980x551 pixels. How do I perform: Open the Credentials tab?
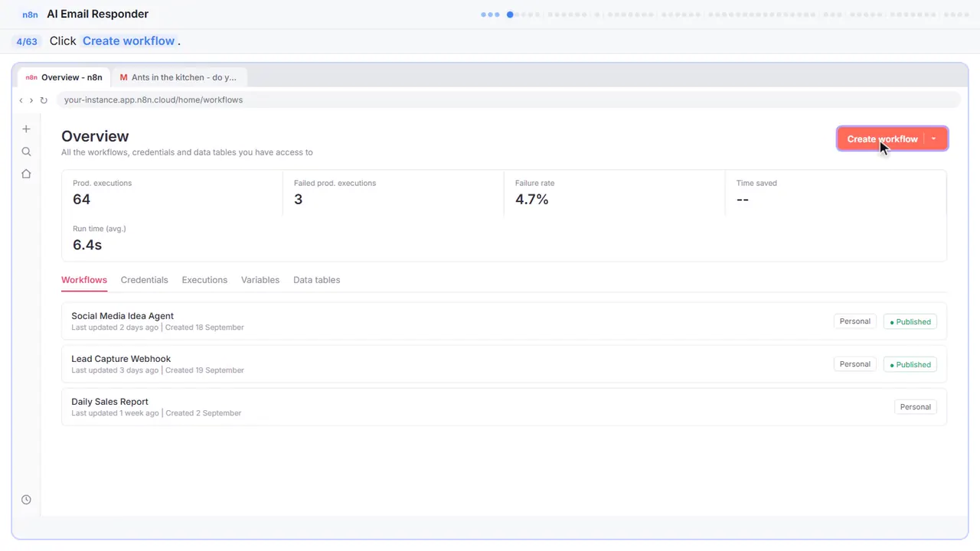144,280
